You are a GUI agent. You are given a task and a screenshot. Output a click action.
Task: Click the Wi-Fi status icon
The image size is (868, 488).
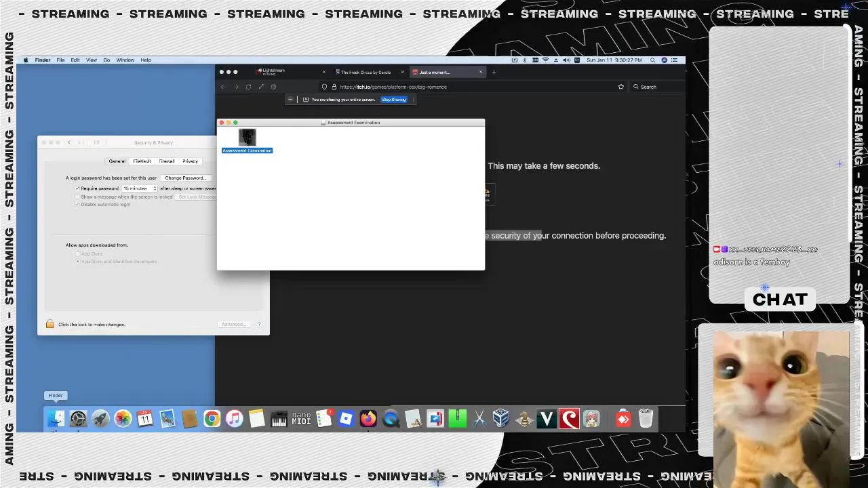[x=546, y=60]
